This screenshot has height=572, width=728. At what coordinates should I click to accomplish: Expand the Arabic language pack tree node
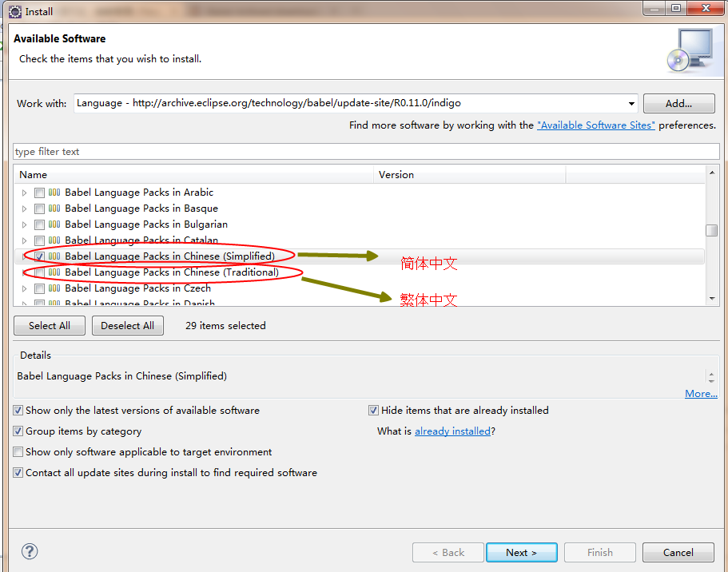click(x=25, y=193)
